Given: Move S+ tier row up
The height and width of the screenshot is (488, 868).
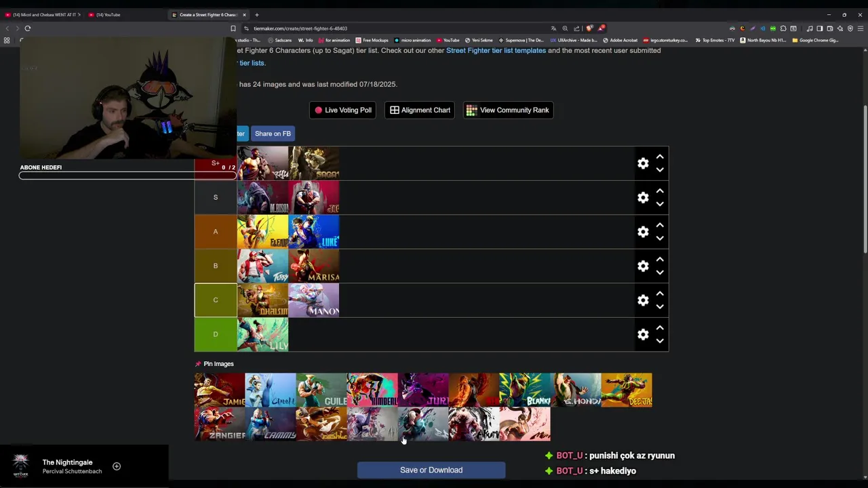Looking at the screenshot, I should (660, 157).
